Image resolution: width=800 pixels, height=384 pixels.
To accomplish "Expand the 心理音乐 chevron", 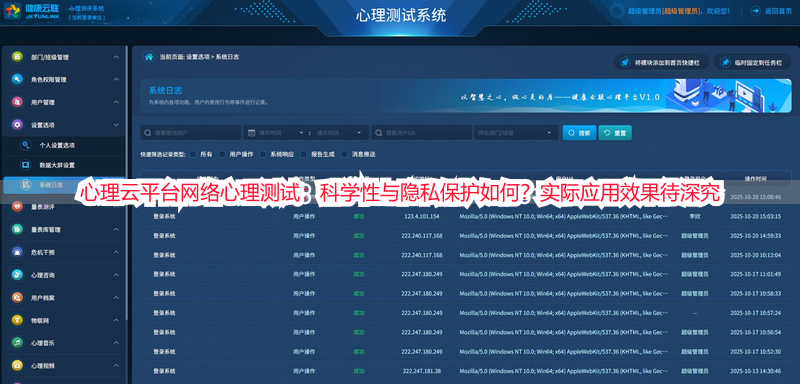I will pyautogui.click(x=116, y=343).
